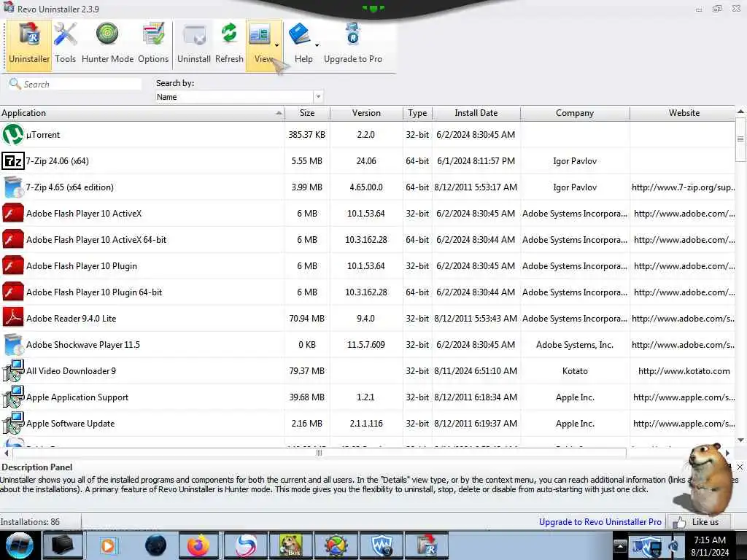
Task: Click the µTorrent application name
Action: click(43, 135)
